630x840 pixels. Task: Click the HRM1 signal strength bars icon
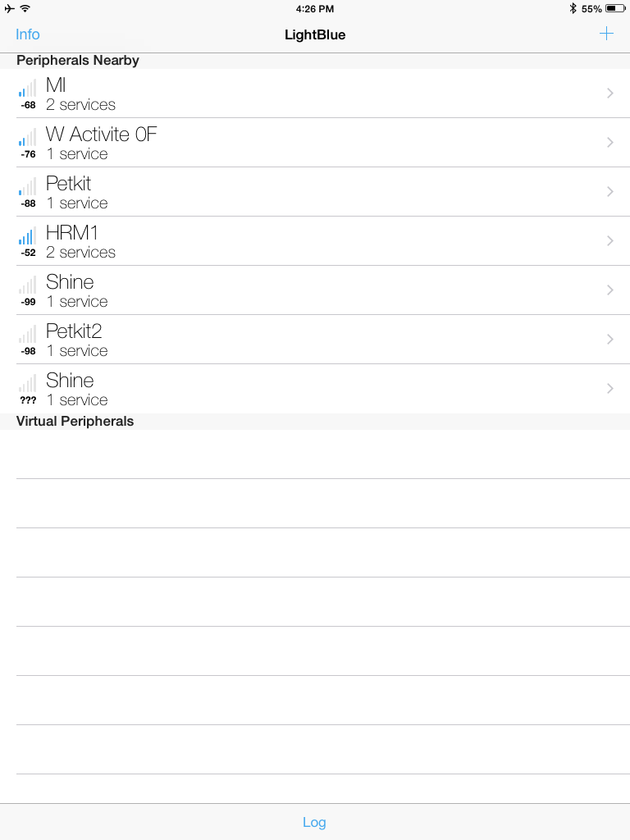(27, 235)
